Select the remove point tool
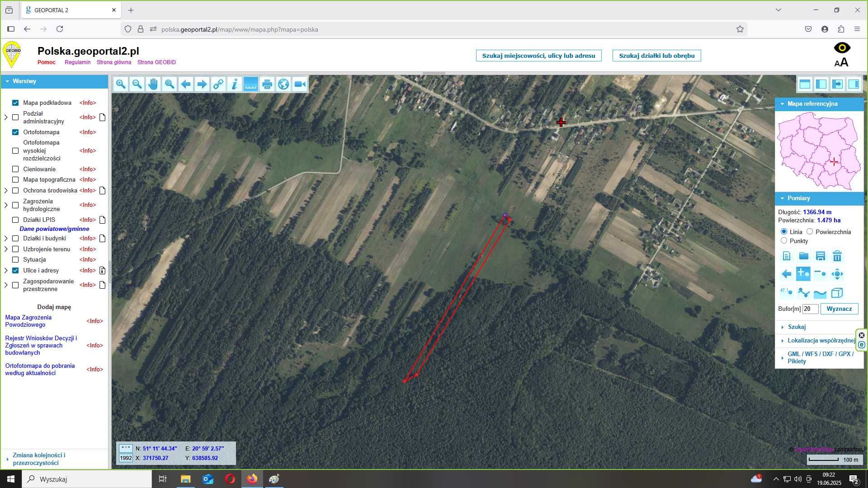Screen dimensions: 868x488 coord(820,274)
